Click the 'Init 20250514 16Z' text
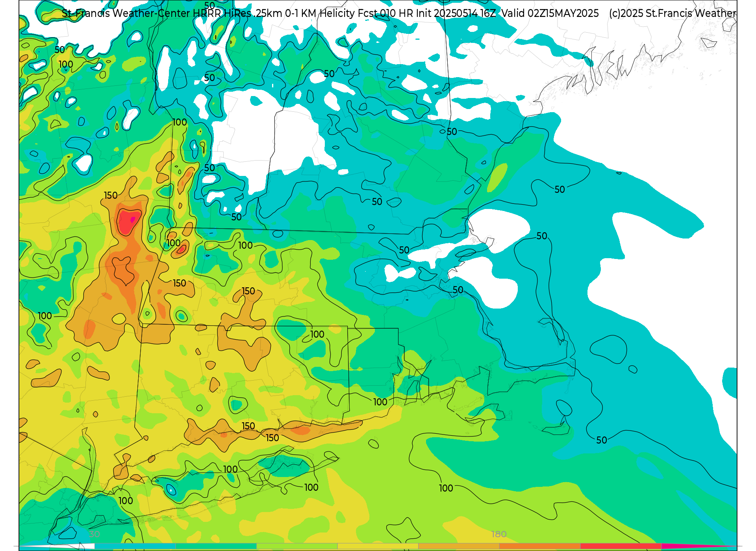Viewport: 756px width, 551px height. pos(456,13)
